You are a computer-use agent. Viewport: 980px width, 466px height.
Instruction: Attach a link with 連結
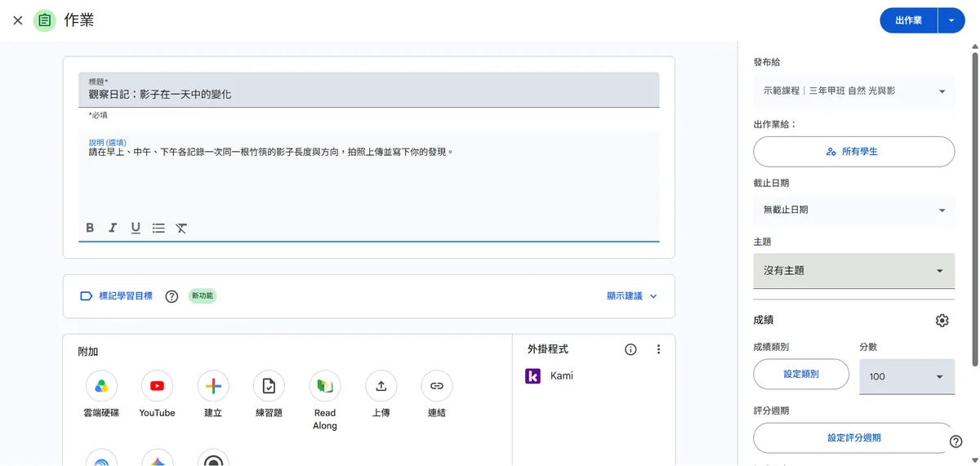pyautogui.click(x=437, y=386)
